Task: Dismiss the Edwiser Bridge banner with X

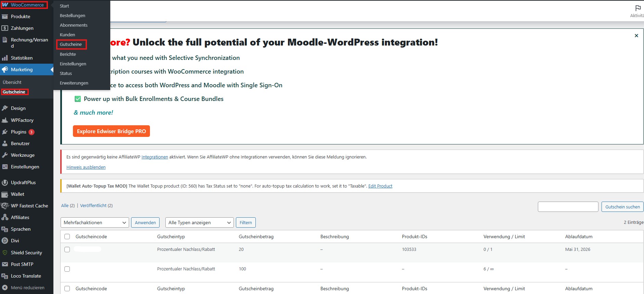Action: pos(636,36)
